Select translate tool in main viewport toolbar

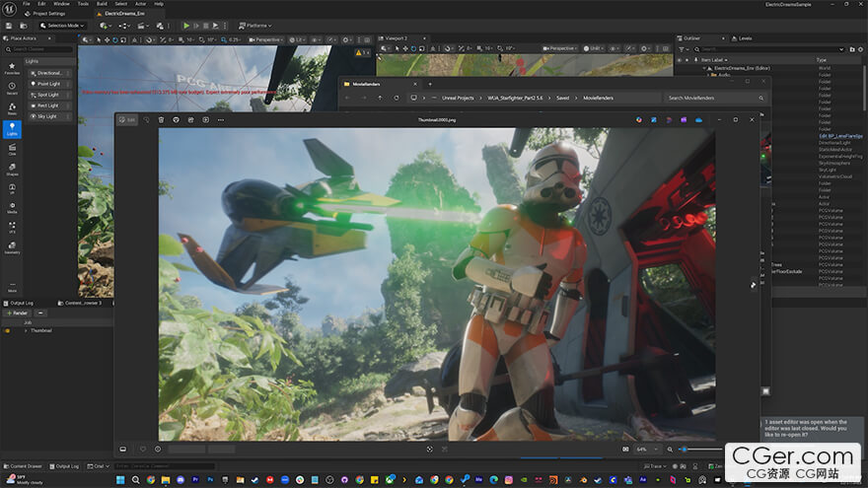pyautogui.click(x=107, y=39)
